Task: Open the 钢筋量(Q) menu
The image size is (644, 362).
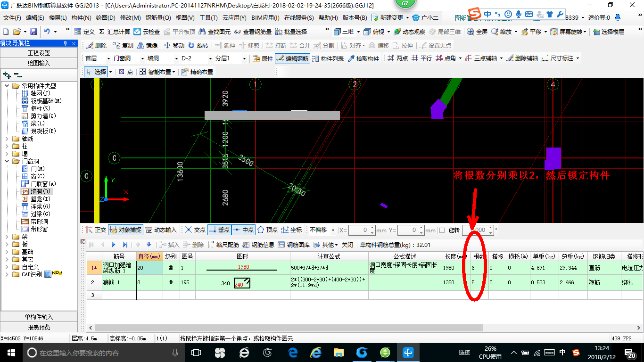Action: click(x=158, y=18)
